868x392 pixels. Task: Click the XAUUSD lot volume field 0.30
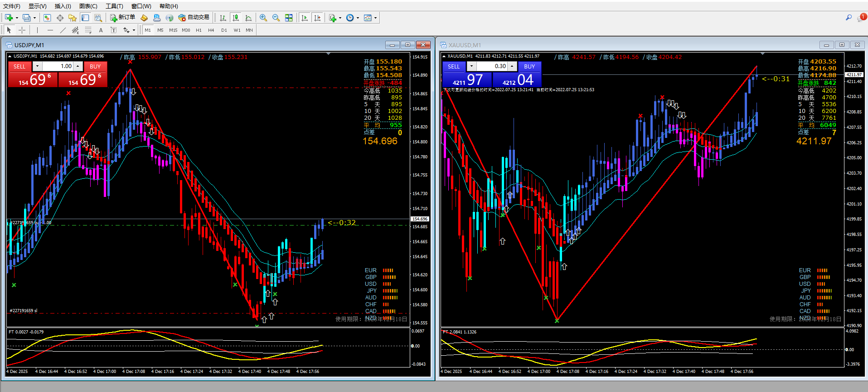(x=492, y=66)
